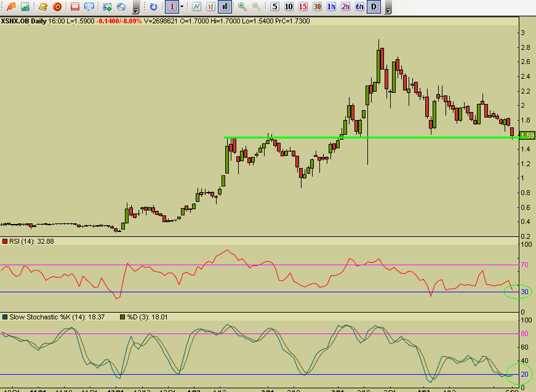Click the red number 1 layout button
Viewport: 536px width, 392px height.
(x=172, y=7)
